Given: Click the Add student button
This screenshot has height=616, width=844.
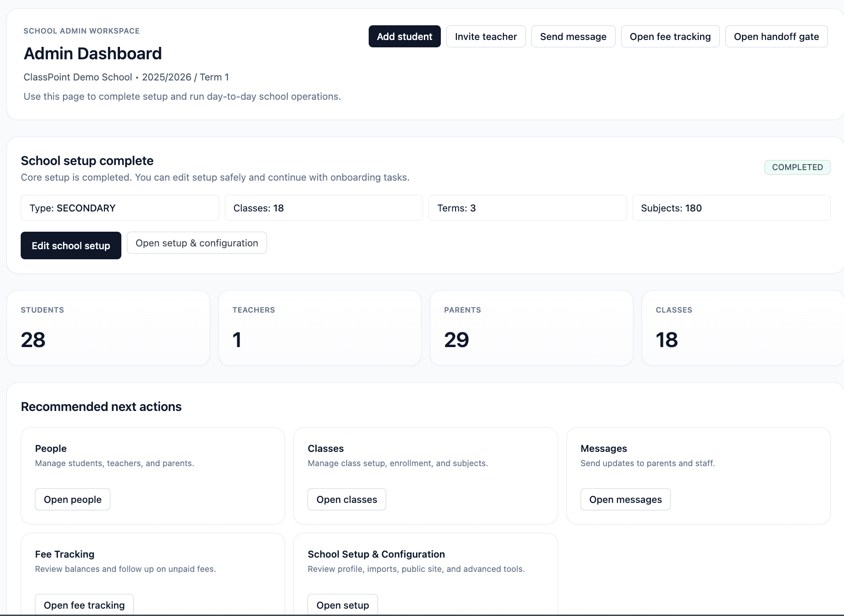Looking at the screenshot, I should [405, 36].
